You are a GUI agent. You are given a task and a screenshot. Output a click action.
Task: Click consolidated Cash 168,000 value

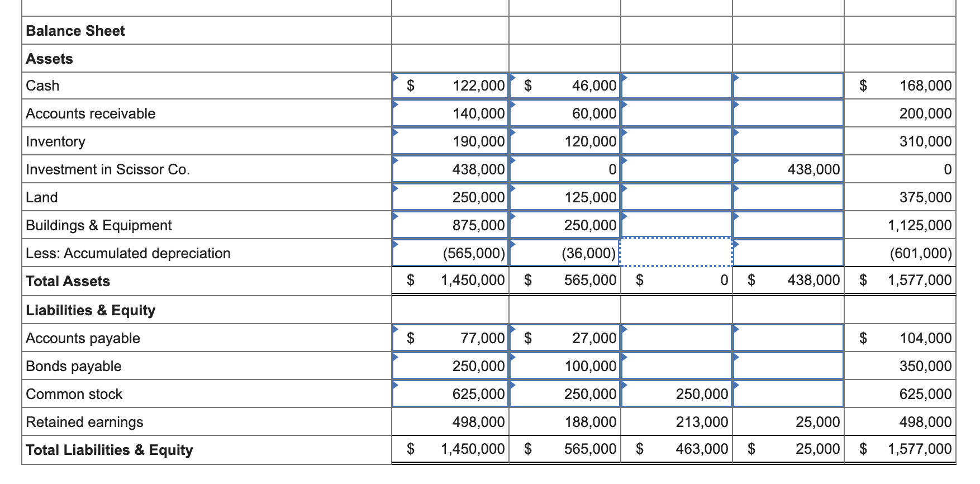click(925, 86)
